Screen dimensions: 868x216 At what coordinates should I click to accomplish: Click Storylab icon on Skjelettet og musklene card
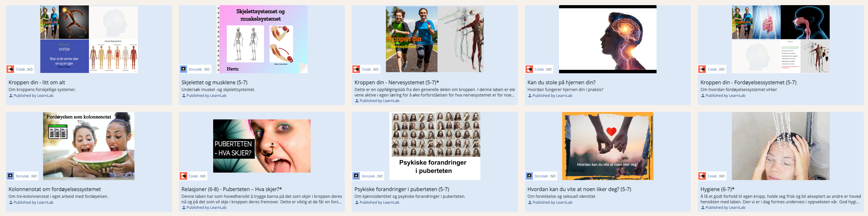point(183,69)
